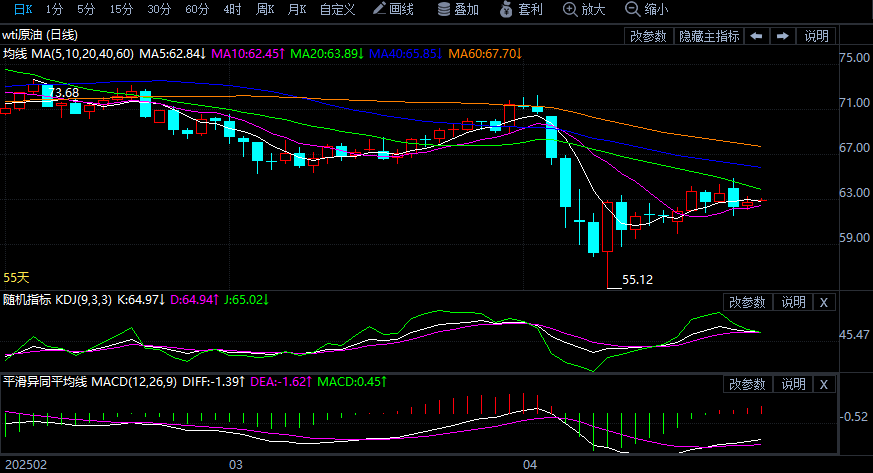This screenshot has height=473, width=873.
Task: Click the 平滑异同平均线 MACD(12,26,9) label
Action: 90,382
